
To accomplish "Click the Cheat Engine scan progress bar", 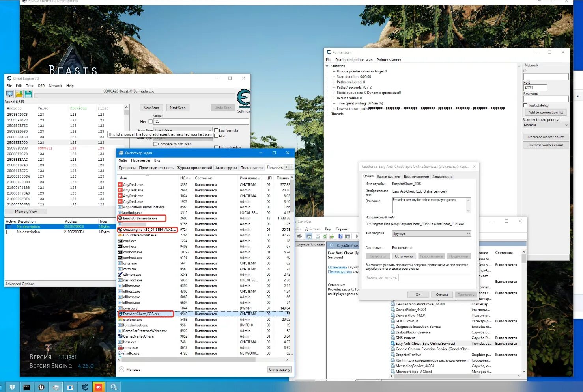I will [134, 95].
